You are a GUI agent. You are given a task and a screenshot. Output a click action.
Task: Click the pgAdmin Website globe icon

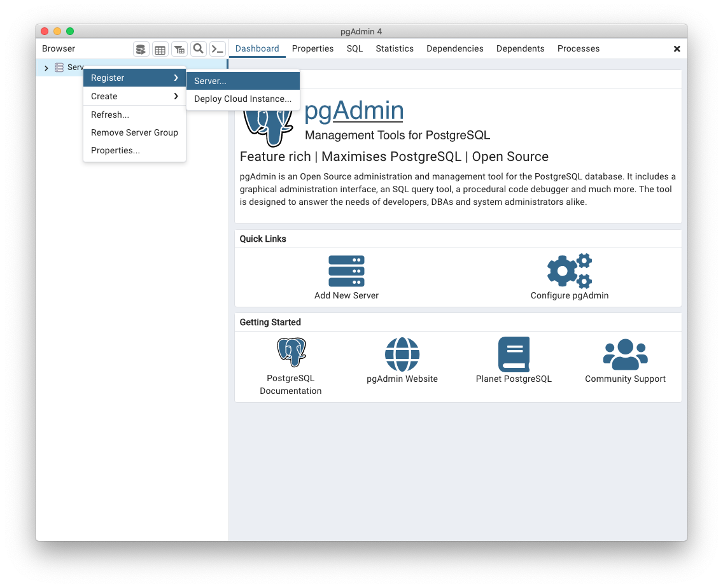coord(402,354)
